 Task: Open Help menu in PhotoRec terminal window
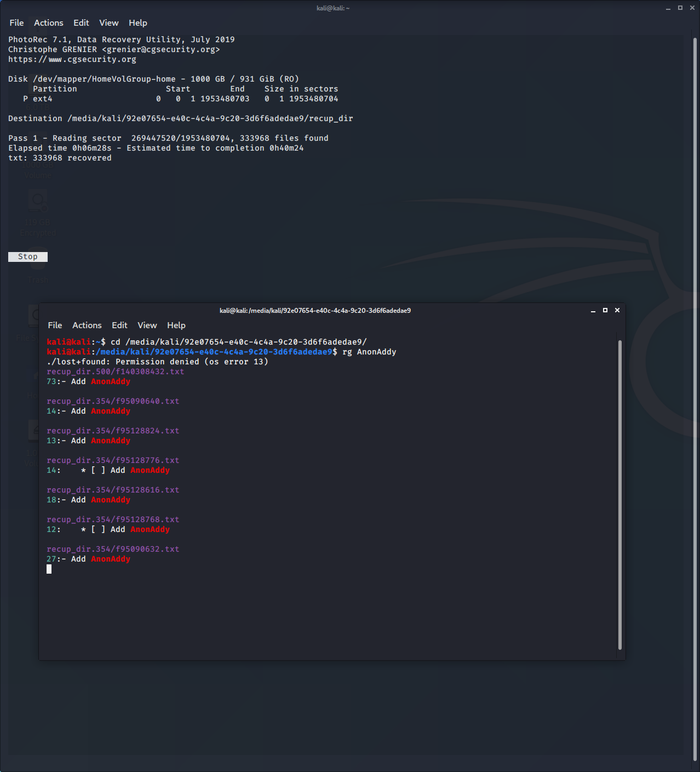point(138,23)
